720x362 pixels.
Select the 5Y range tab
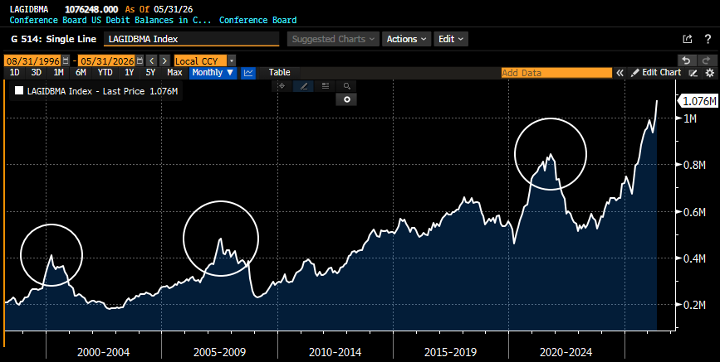[151, 73]
